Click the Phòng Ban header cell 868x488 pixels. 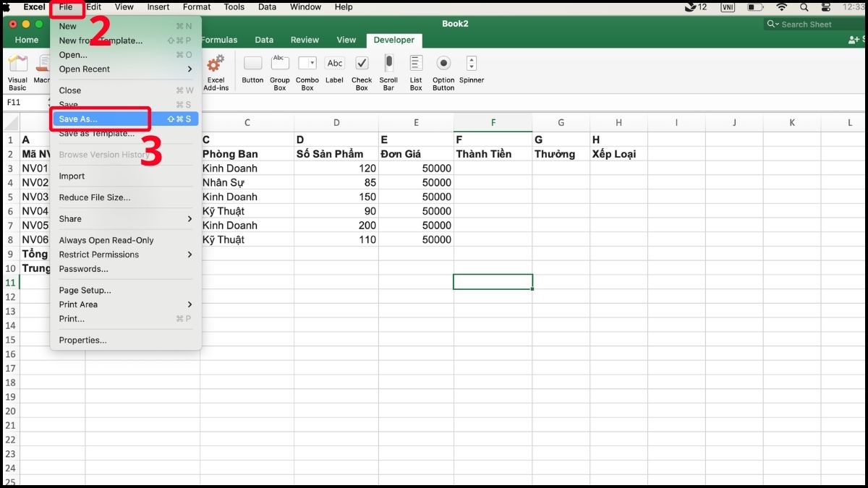tap(247, 154)
